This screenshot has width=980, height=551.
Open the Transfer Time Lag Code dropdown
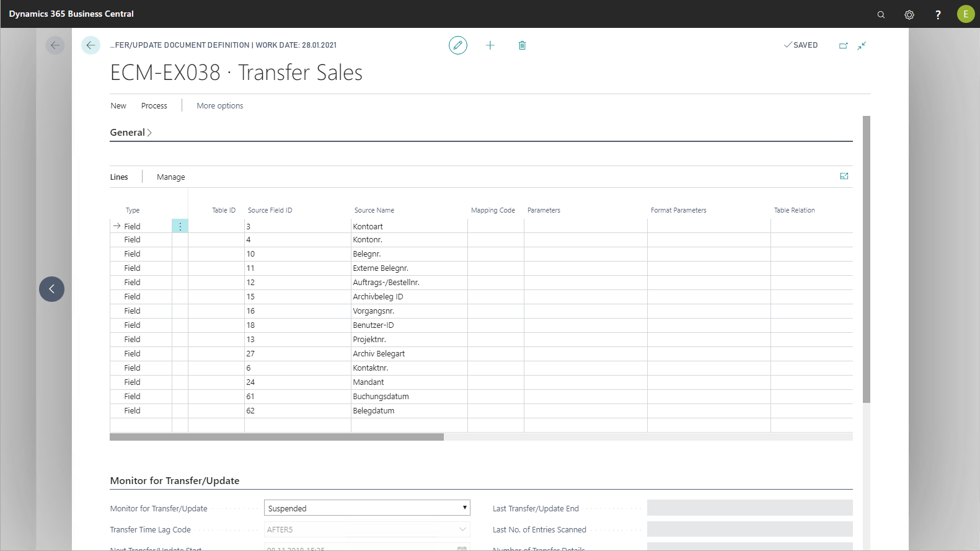point(462,530)
